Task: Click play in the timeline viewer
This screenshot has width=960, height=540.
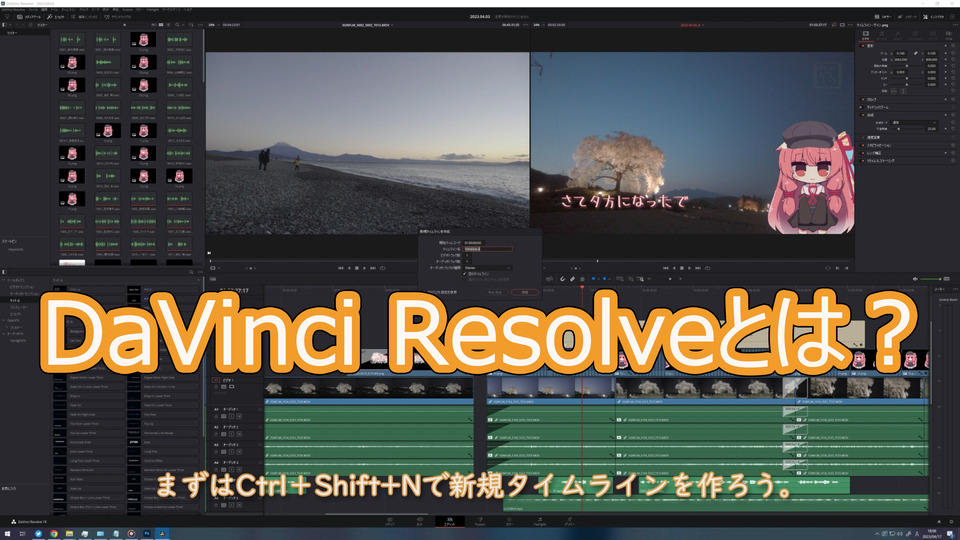Action: (x=689, y=268)
